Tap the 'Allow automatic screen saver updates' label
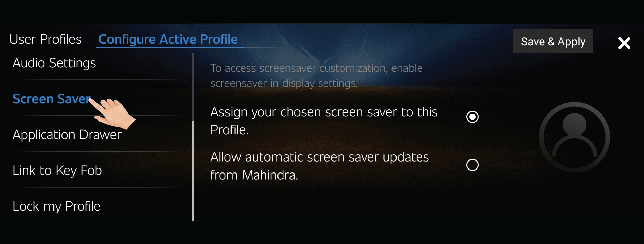 point(320,166)
